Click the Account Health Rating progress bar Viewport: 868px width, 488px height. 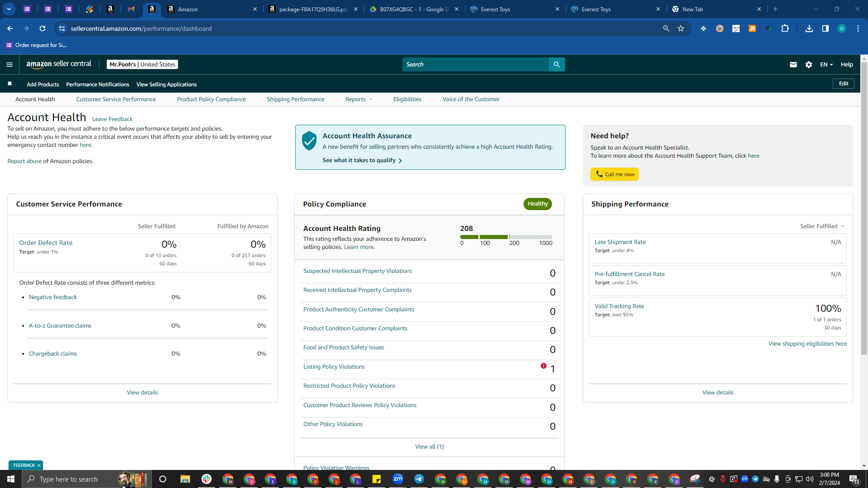point(506,237)
